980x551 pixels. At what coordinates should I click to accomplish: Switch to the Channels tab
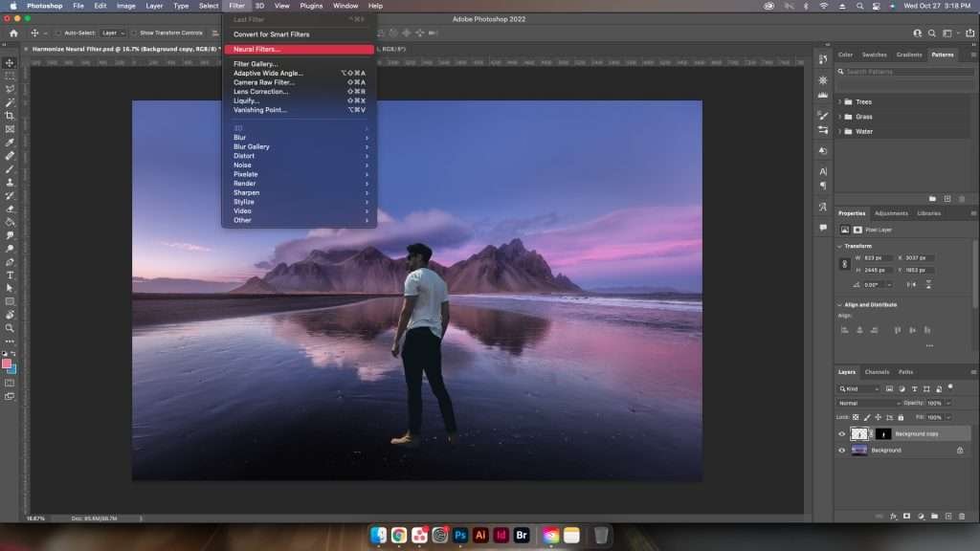point(877,372)
